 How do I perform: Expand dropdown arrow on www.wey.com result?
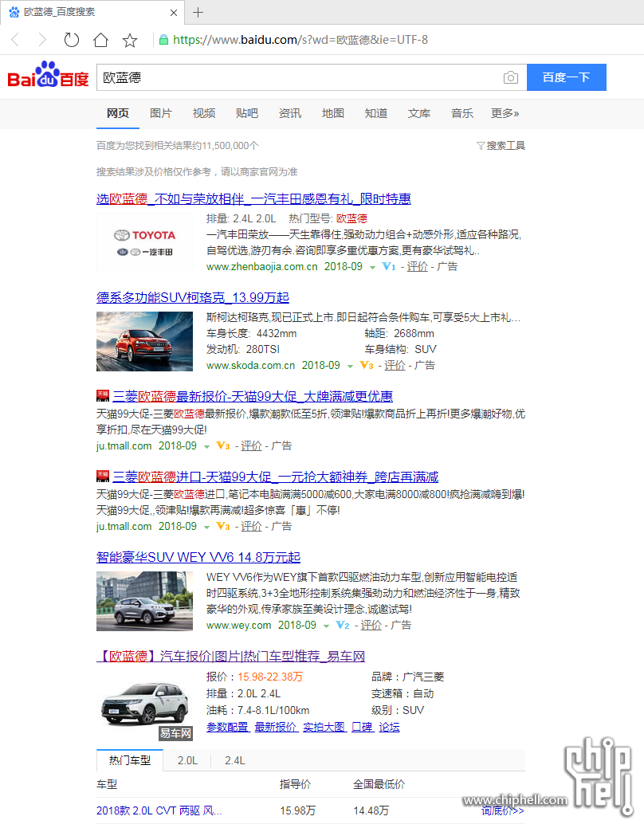pyautogui.click(x=327, y=626)
